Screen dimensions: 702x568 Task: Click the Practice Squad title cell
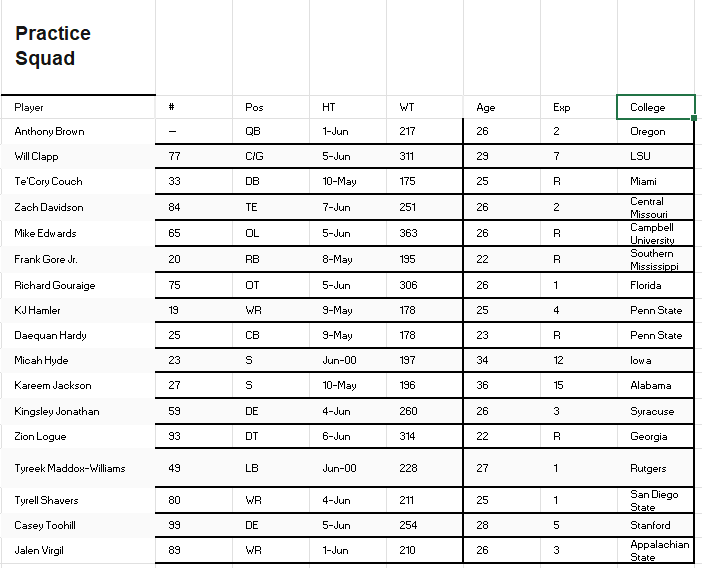pyautogui.click(x=78, y=47)
